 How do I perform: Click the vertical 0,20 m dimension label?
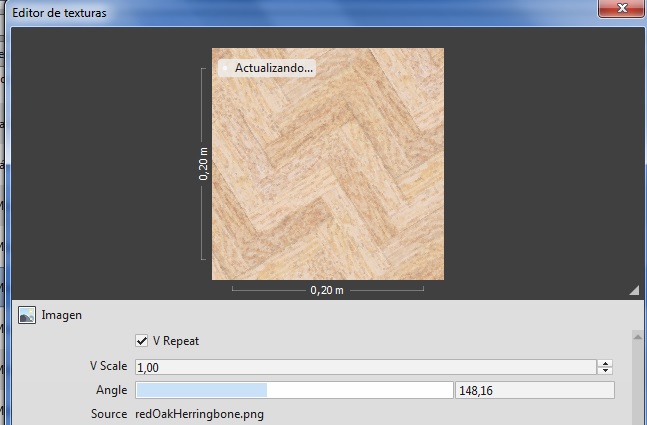coord(203,164)
